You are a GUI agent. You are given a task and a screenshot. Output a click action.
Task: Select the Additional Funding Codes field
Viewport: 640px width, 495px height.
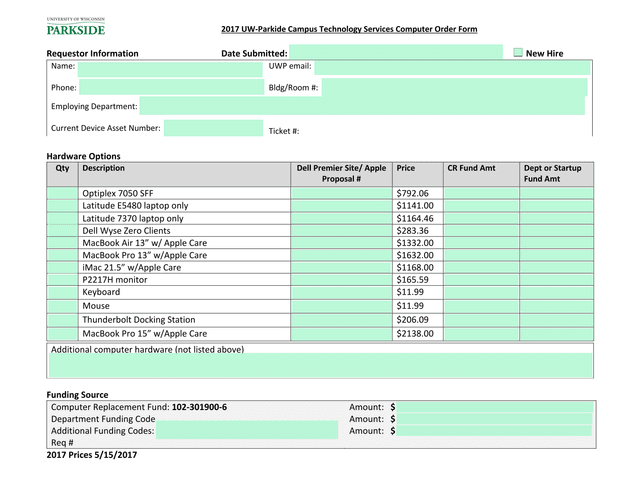(x=246, y=431)
